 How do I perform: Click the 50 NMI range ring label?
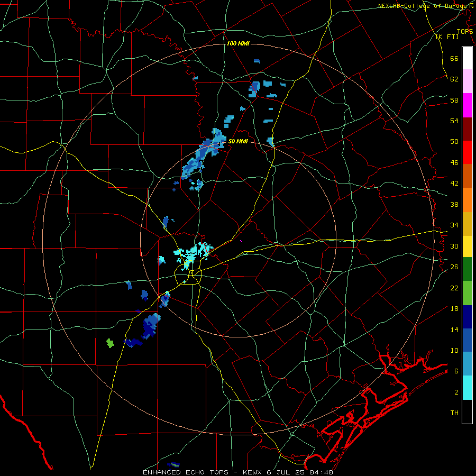coord(238,141)
